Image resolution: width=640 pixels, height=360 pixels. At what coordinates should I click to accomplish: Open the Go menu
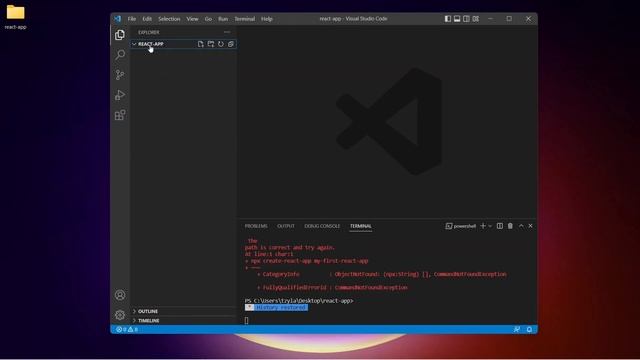[x=208, y=19]
